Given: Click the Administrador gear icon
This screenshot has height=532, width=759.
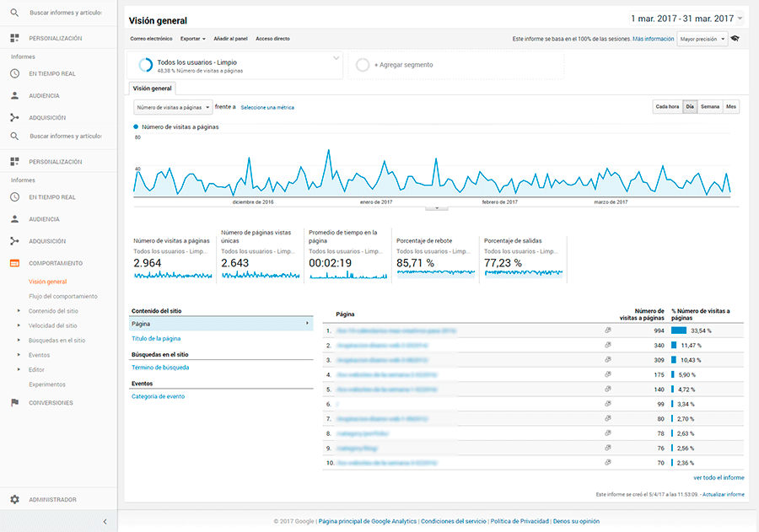Looking at the screenshot, I should coord(14,499).
